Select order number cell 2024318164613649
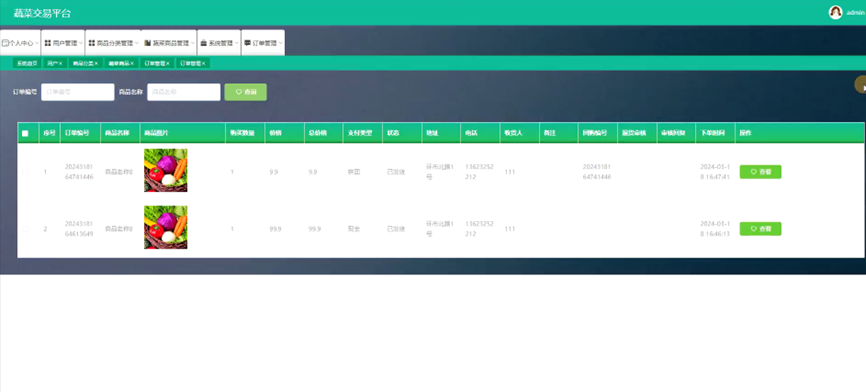The width and height of the screenshot is (866, 392). pyautogui.click(x=79, y=229)
